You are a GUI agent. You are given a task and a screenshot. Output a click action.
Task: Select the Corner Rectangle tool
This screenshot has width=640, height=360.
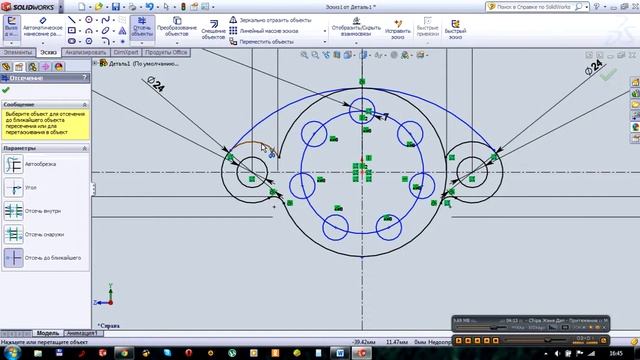pyautogui.click(x=71, y=30)
